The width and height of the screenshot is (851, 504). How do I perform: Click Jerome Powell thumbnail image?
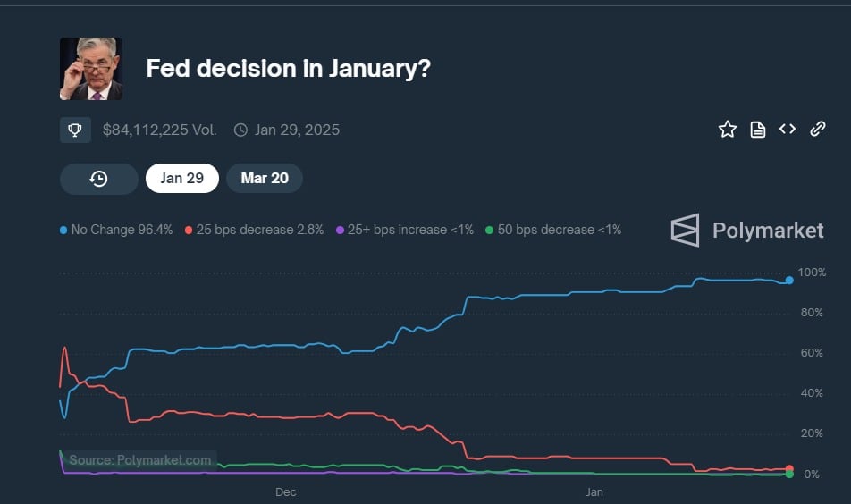tap(91, 69)
